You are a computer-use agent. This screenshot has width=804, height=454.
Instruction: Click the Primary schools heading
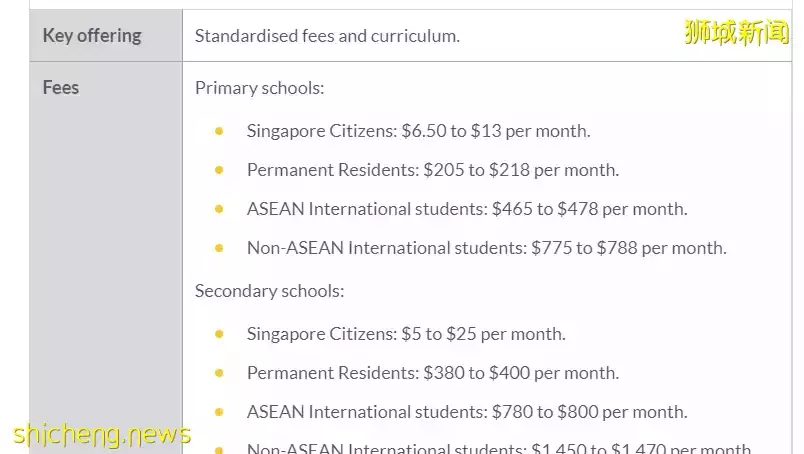[x=259, y=88]
